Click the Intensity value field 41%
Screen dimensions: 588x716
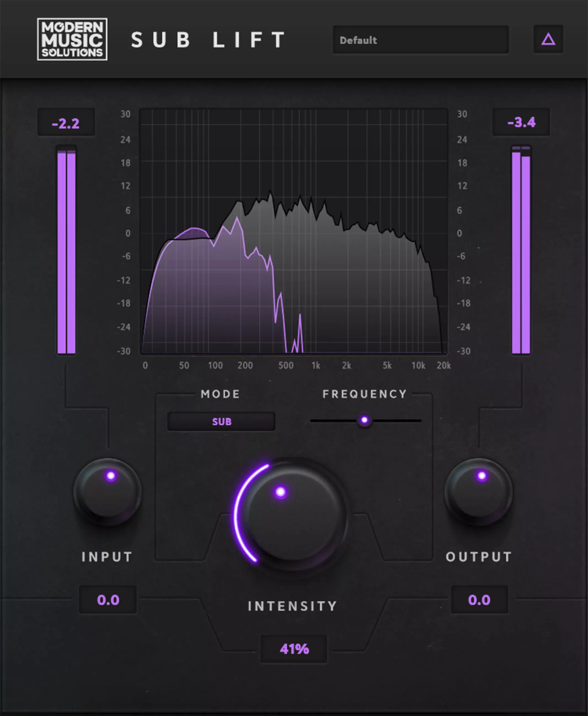[294, 649]
